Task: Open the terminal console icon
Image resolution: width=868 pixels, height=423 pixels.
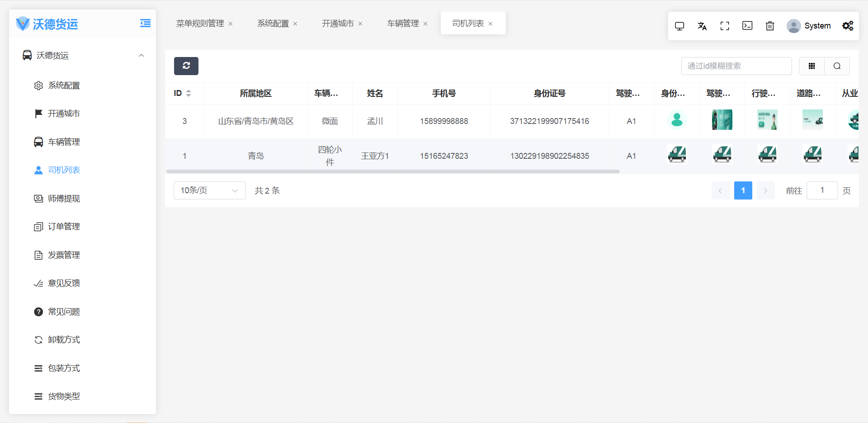Action: (747, 26)
